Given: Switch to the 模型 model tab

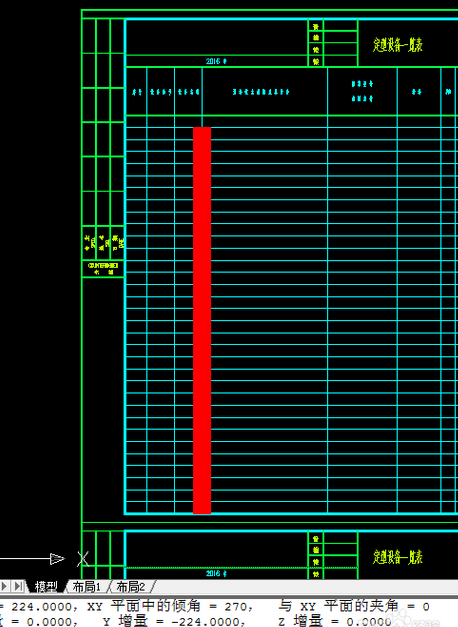Looking at the screenshot, I should [46, 587].
